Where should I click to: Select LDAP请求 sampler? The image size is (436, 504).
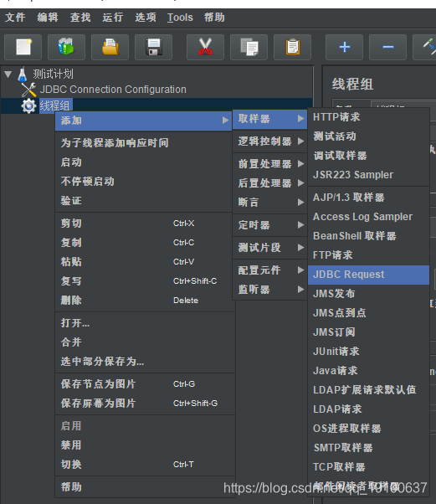tap(368, 409)
